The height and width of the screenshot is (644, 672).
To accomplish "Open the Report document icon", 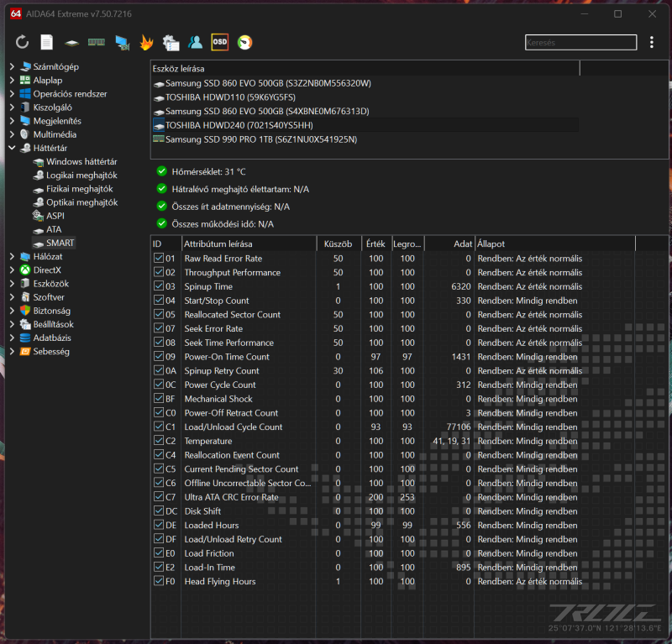I will tap(47, 42).
